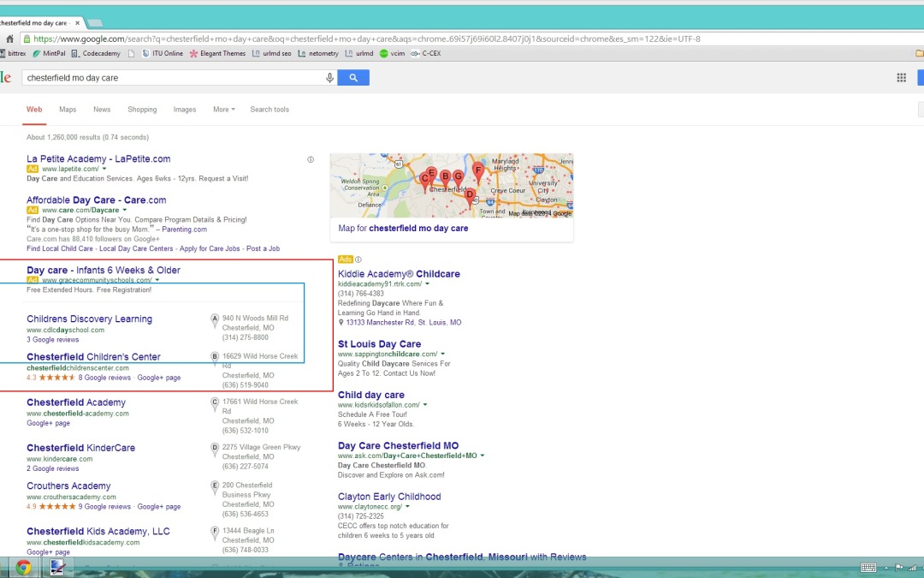Open Chesterfield Kids Academy, LLC listing
924x578 pixels.
[98, 532]
